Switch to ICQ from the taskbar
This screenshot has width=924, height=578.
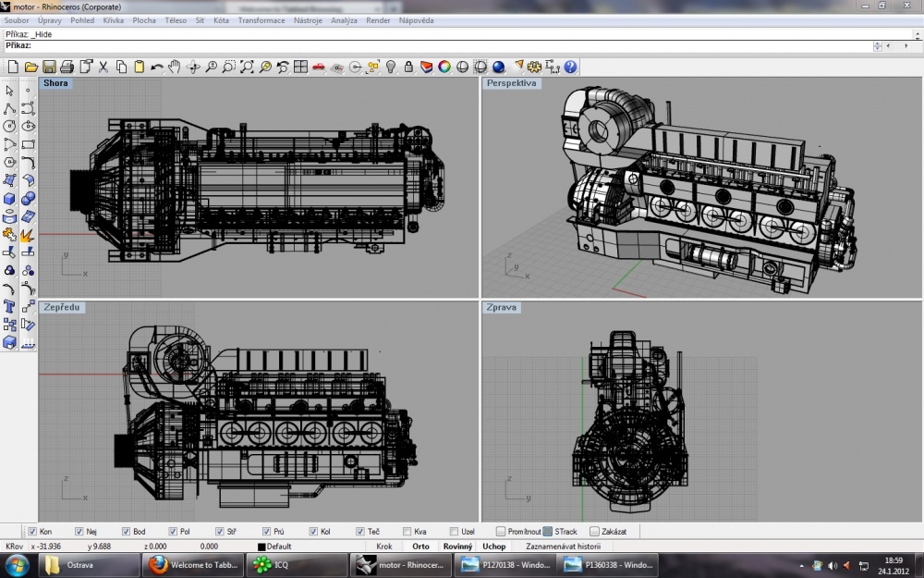click(x=296, y=565)
